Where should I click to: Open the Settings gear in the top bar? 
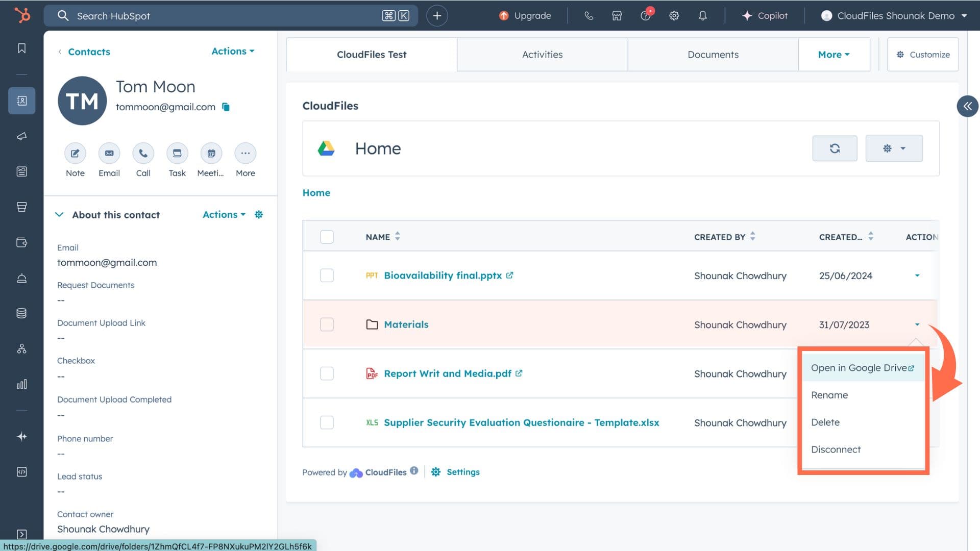coord(674,16)
